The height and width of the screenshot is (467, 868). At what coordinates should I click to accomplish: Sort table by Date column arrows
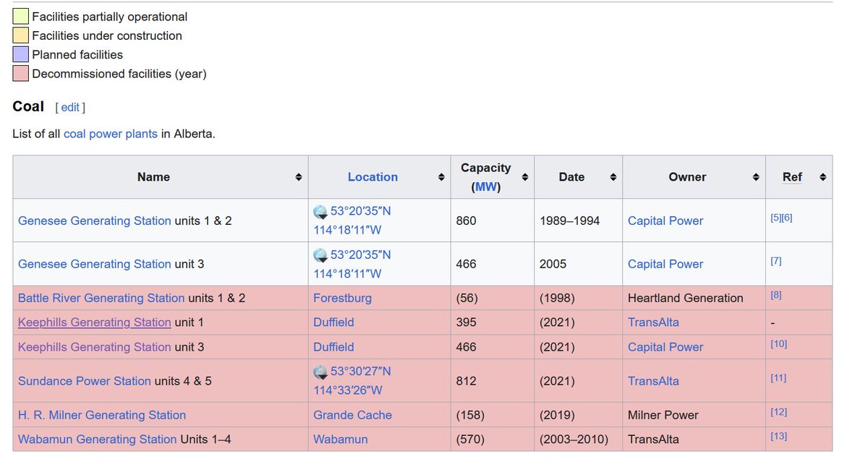[x=613, y=177]
